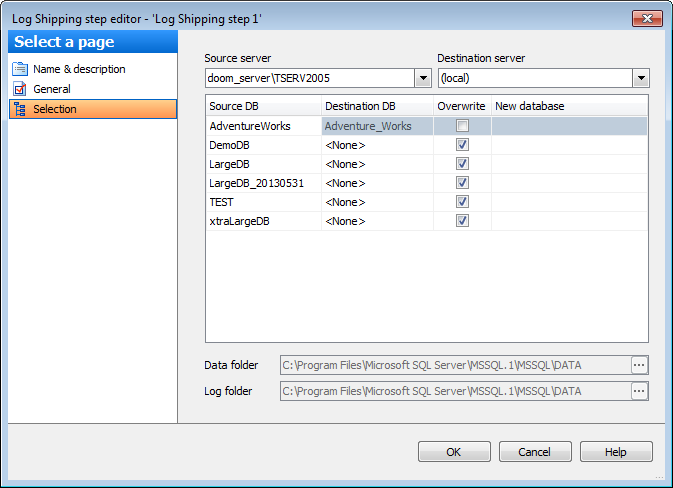This screenshot has height=488, width=673.
Task: Browse for the Log folder with ellipsis button
Action: coord(639,391)
